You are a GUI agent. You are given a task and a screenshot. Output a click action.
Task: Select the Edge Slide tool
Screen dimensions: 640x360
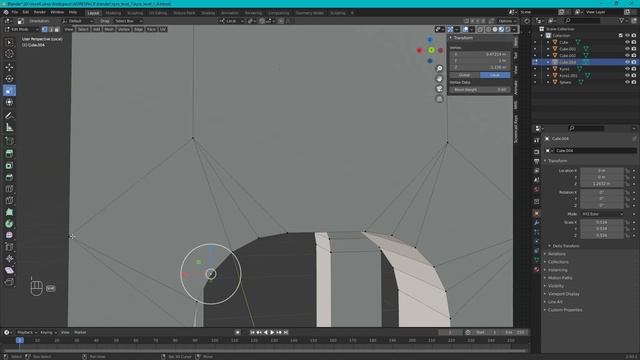[x=9, y=247]
